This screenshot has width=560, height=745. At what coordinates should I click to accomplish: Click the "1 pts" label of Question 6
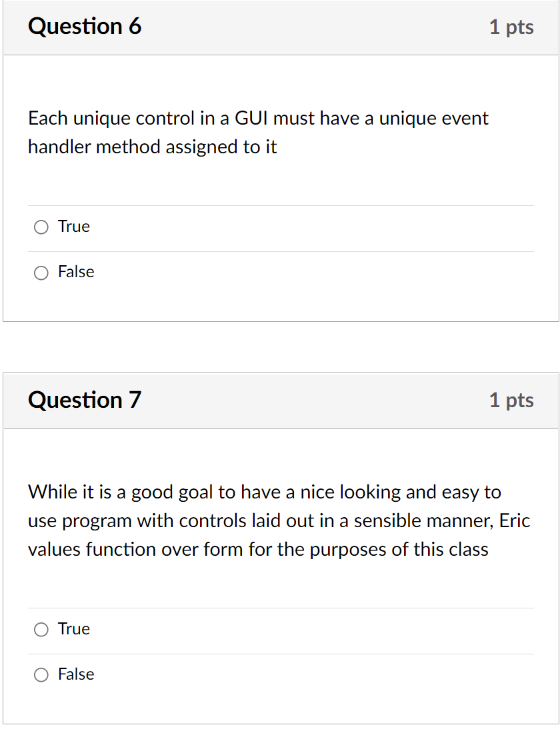pyautogui.click(x=511, y=27)
